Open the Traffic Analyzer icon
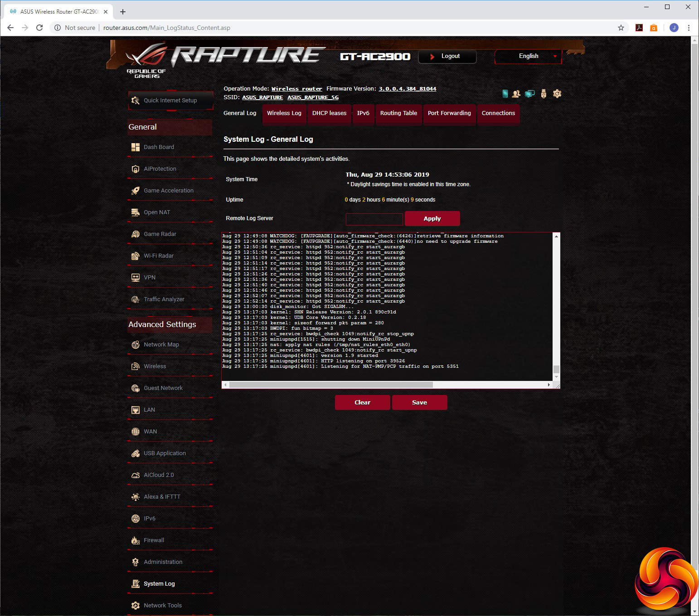Image resolution: width=699 pixels, height=616 pixels. (x=135, y=299)
